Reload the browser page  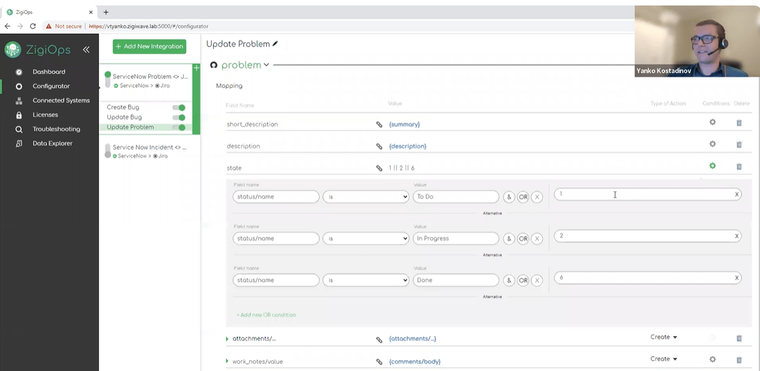(x=32, y=26)
